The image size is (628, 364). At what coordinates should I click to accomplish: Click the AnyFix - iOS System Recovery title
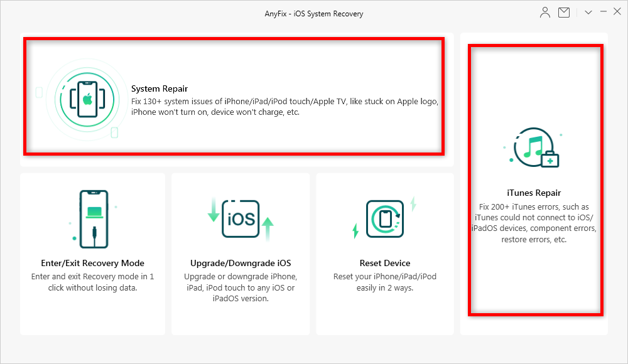point(314,14)
